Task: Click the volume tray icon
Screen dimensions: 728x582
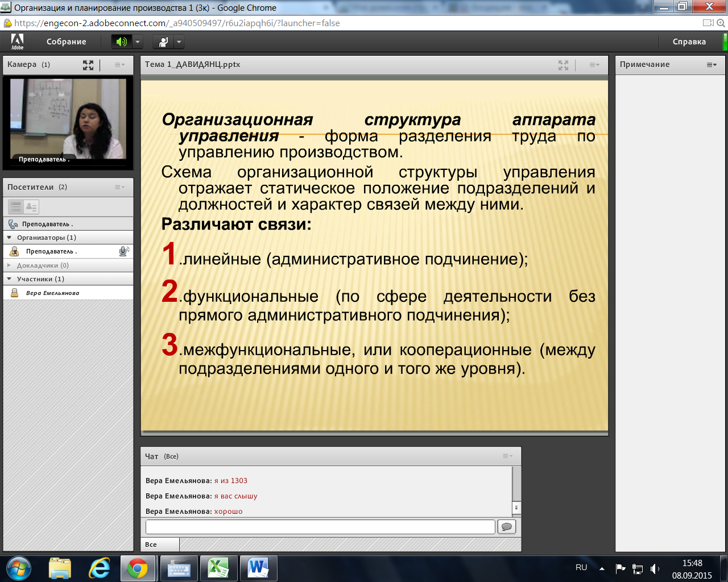Action: click(x=655, y=568)
